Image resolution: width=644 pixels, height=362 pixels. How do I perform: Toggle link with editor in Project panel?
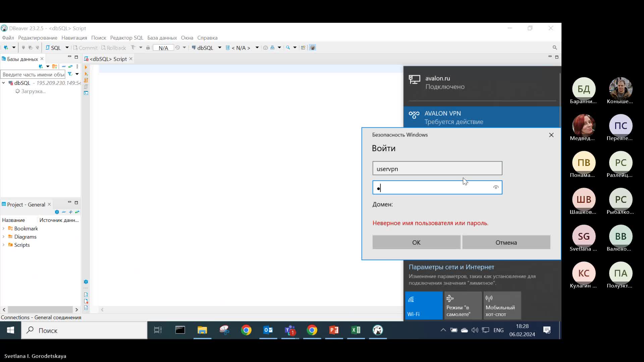pyautogui.click(x=77, y=212)
